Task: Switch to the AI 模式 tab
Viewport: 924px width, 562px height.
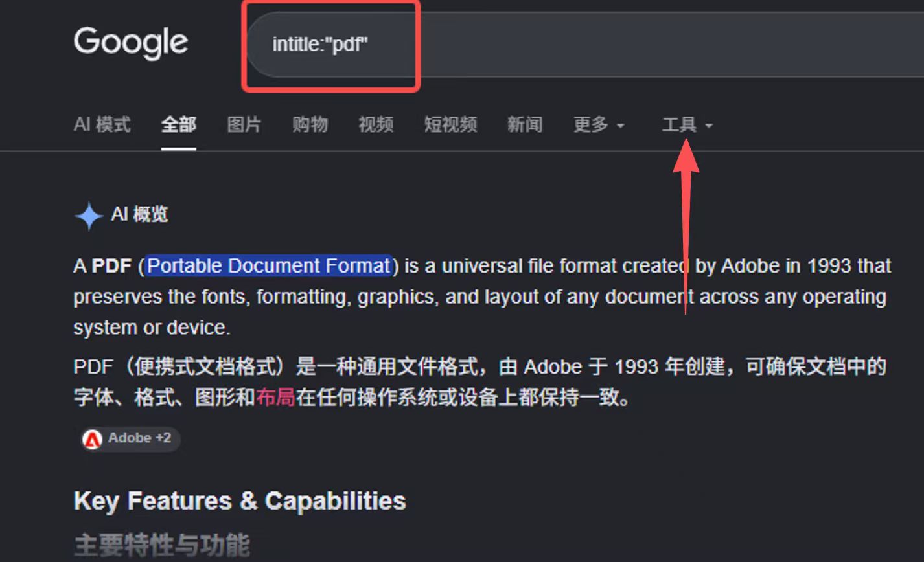Action: [x=102, y=124]
